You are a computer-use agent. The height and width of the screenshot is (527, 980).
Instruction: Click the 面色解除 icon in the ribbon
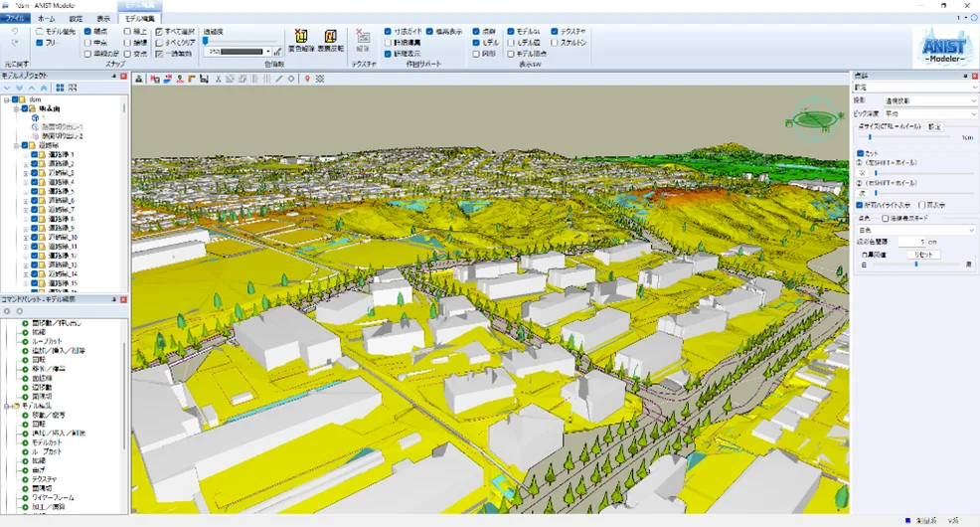[300, 36]
